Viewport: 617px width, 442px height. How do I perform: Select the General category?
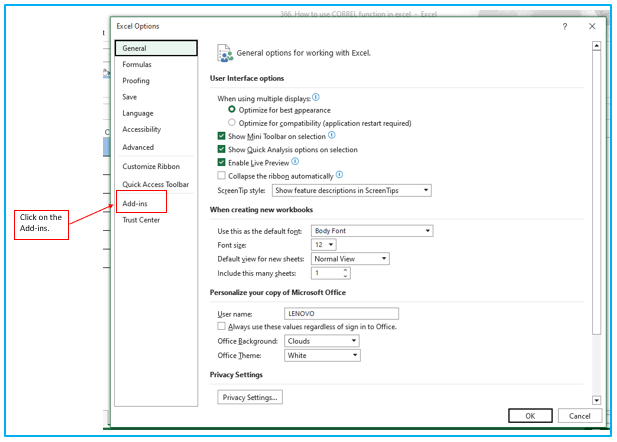(x=156, y=48)
